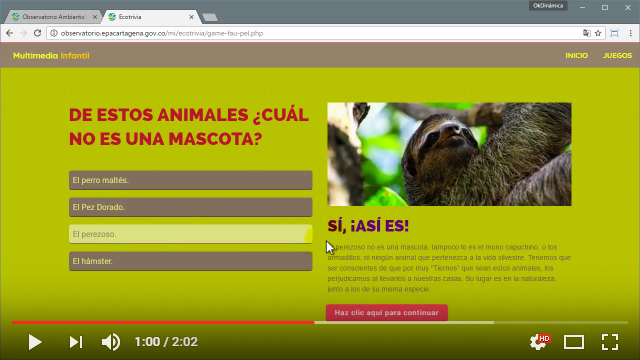This screenshot has width=640, height=360.
Task: Pick the El hámster answer
Action: pos(191,261)
